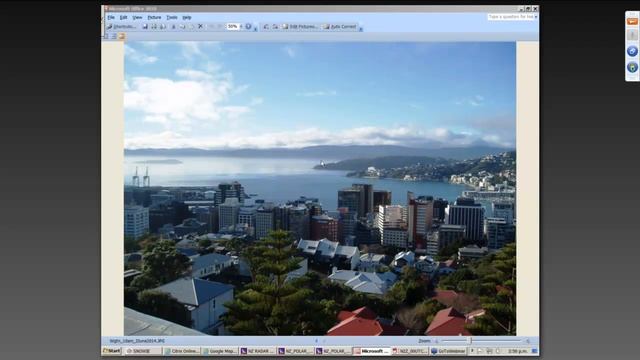Open Help with the blue question icon
This screenshot has width=640, height=360.
tap(248, 26)
